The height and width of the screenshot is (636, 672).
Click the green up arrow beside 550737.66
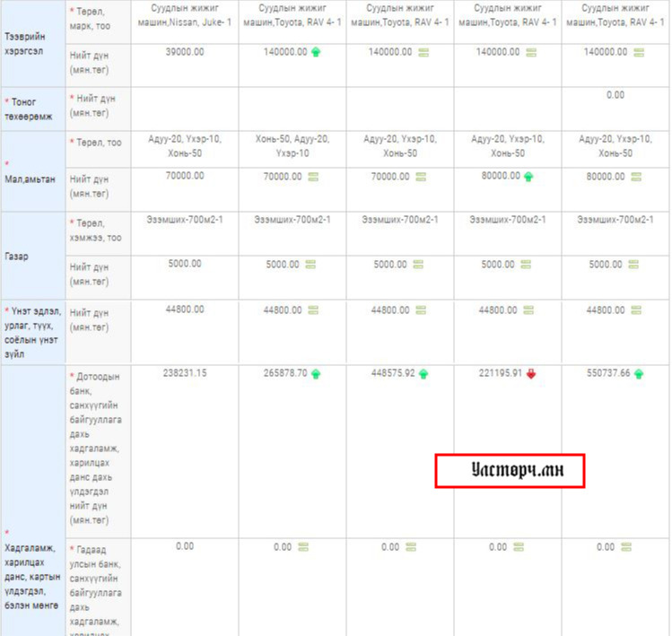(x=639, y=373)
